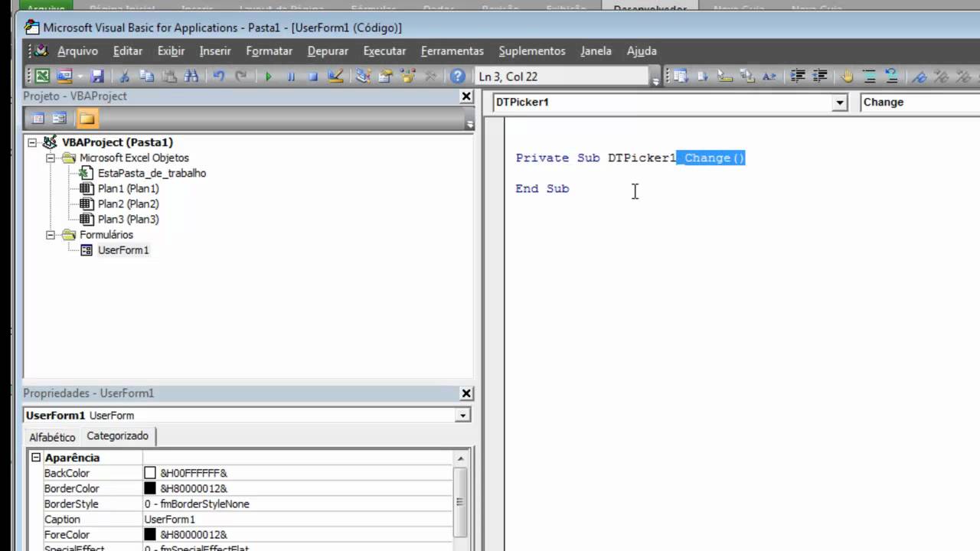Click the ForeColor black color swatch
Image resolution: width=980 pixels, height=551 pixels.
tap(150, 535)
